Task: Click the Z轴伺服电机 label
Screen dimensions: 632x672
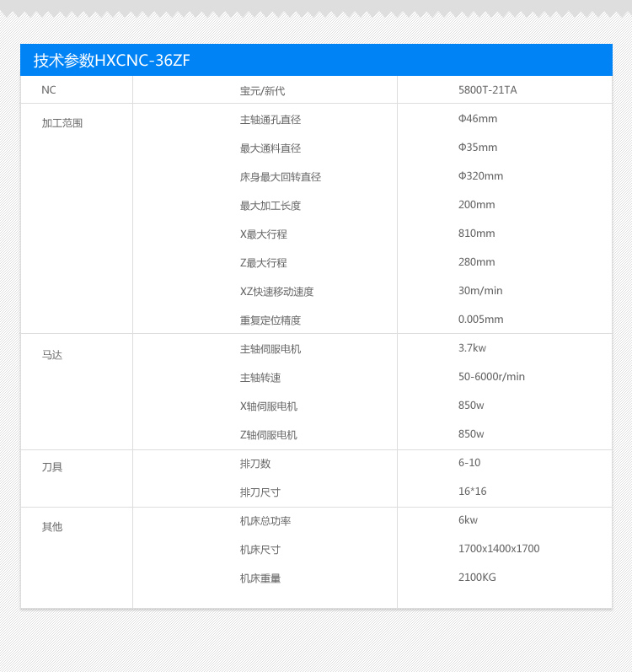Action: (x=269, y=435)
